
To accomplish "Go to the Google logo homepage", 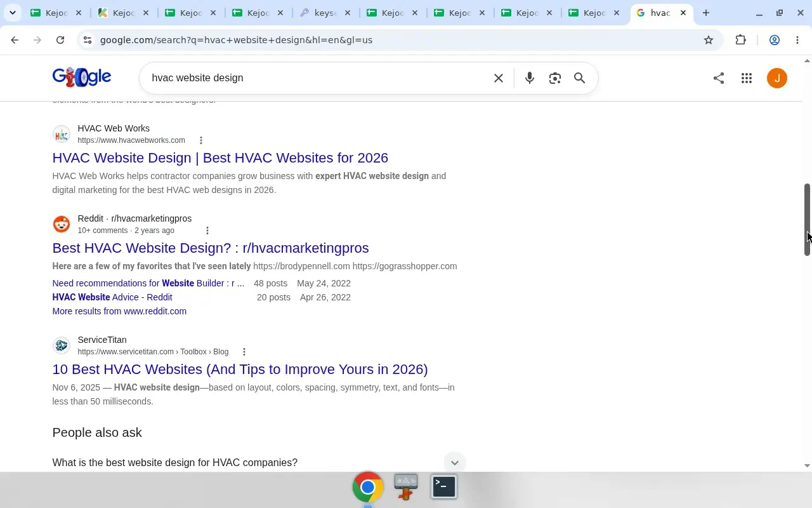I will [82, 77].
